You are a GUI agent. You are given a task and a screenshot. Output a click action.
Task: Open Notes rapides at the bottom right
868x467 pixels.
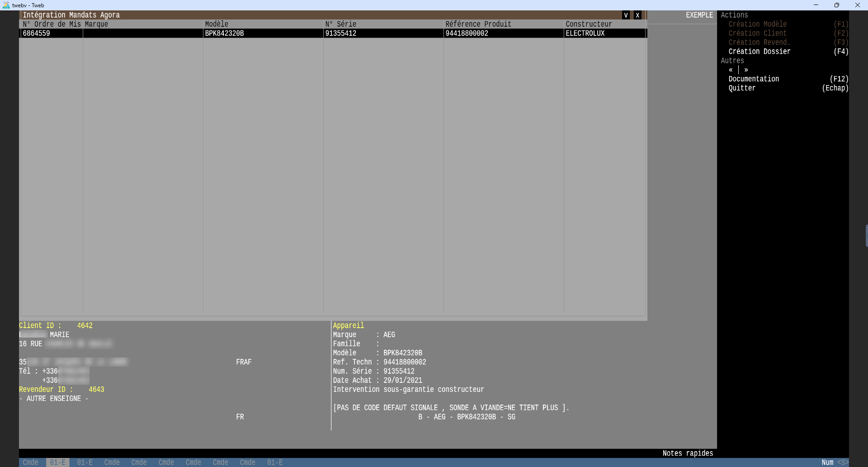pyautogui.click(x=687, y=453)
